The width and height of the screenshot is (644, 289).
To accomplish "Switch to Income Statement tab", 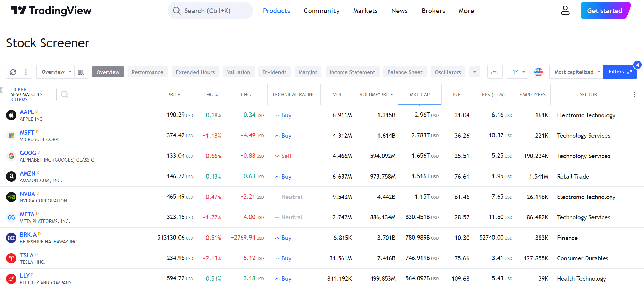I will [352, 72].
